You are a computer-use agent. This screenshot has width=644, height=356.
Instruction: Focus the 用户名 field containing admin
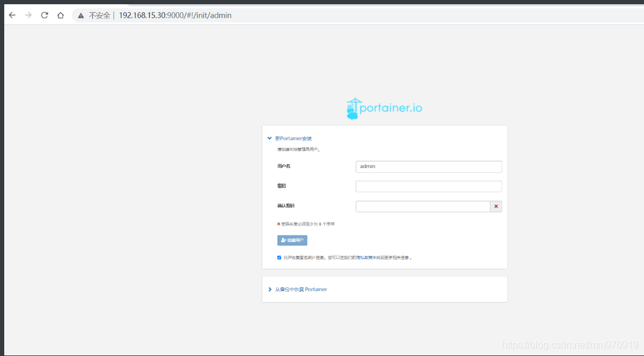(x=429, y=167)
